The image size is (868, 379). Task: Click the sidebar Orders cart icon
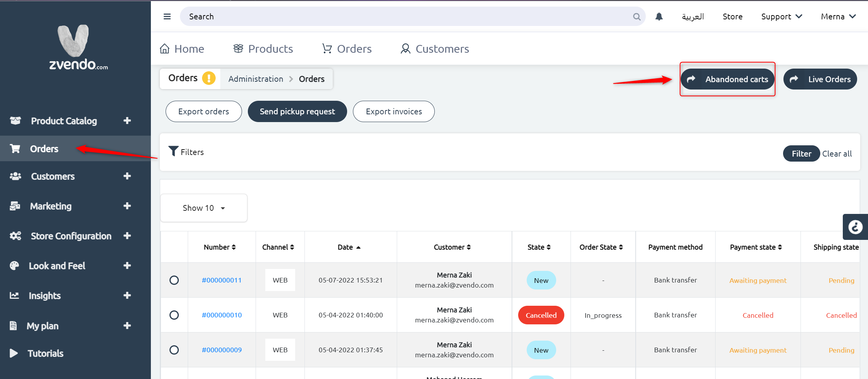[15, 148]
